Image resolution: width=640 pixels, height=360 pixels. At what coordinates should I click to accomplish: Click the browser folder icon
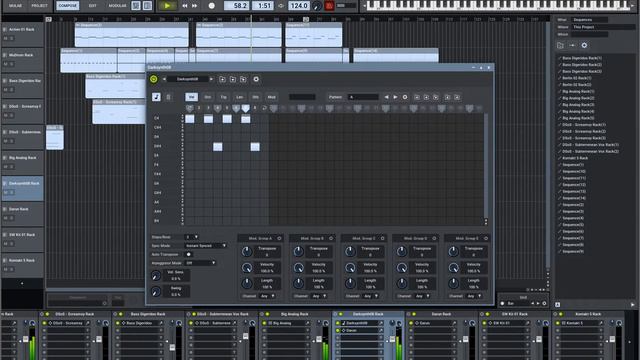point(560,45)
